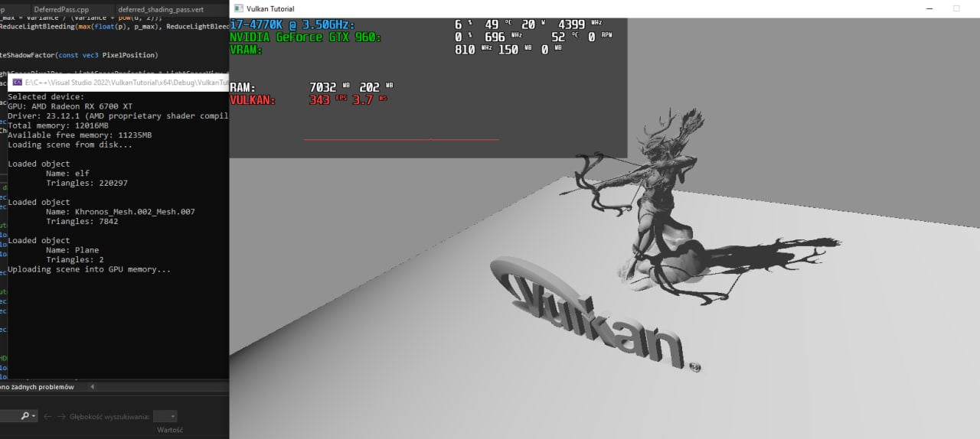This screenshot has height=439, width=980.
Task: Click 'Triangles: 7842' console line
Action: (x=82, y=221)
